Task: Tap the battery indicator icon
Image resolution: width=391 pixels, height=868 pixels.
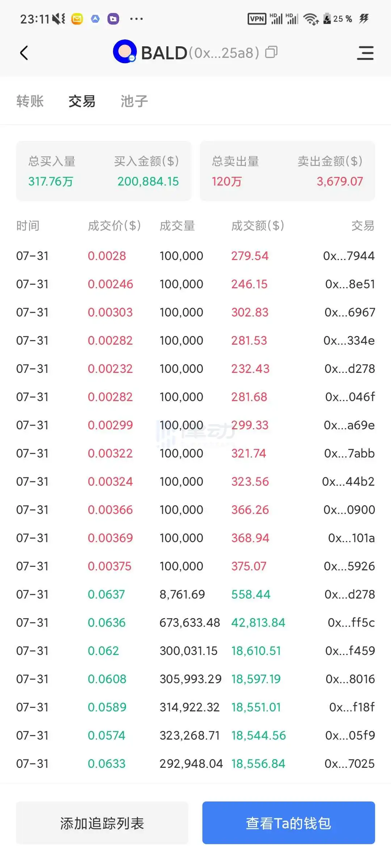Action: pos(327,19)
